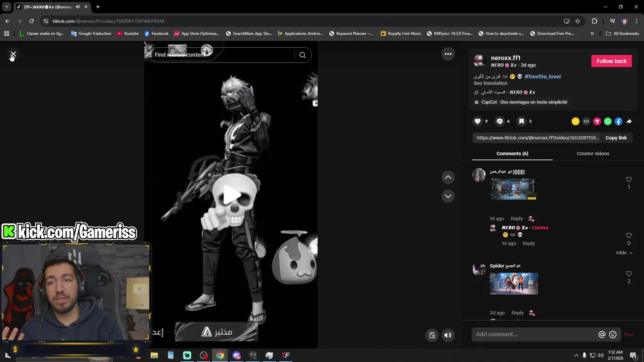Screen dimensions: 644x362
Task: Like the video with the heart icon
Action: pos(477,121)
